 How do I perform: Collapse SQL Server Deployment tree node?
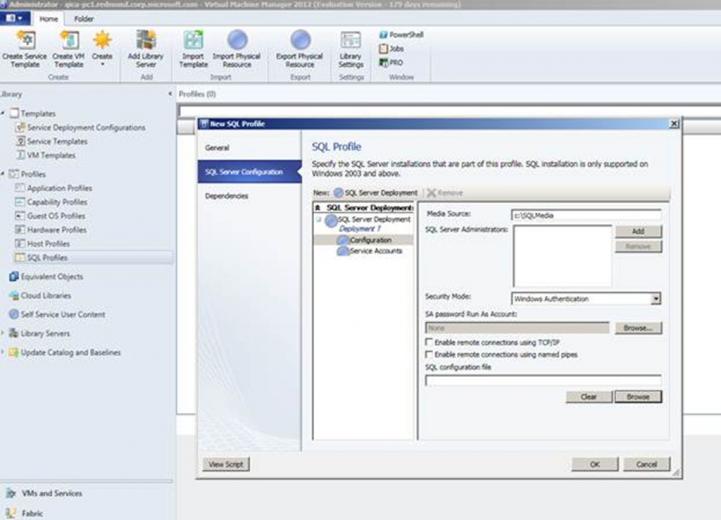[319, 219]
